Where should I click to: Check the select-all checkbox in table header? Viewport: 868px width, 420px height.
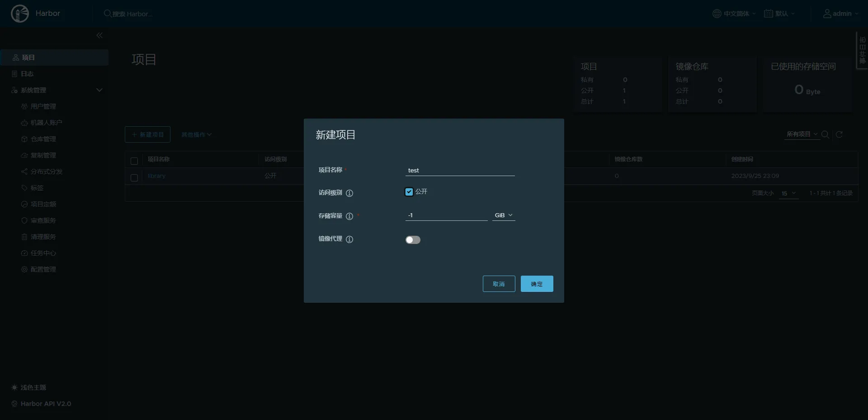[134, 161]
